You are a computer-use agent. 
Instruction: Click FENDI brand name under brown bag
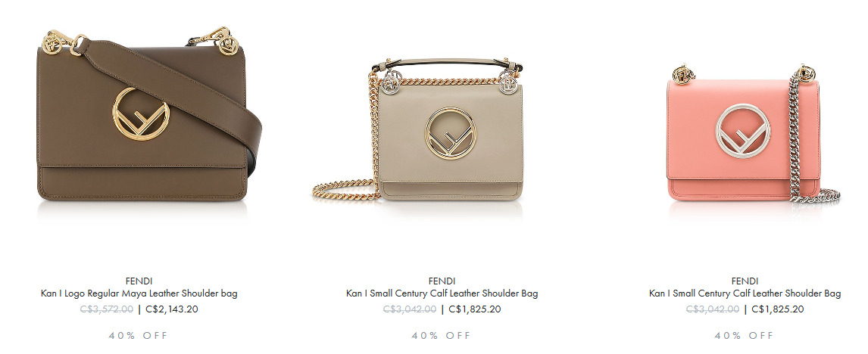tap(139, 281)
